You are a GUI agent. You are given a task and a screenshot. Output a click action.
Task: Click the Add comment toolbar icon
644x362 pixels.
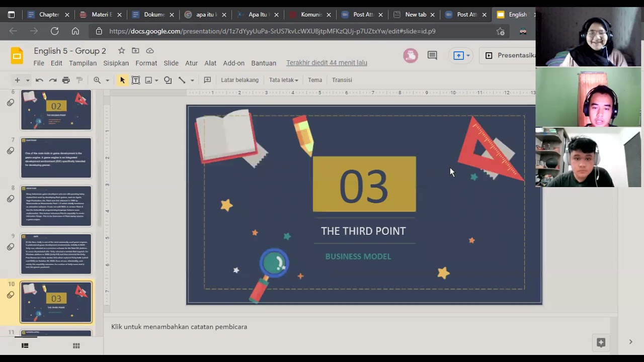click(207, 80)
